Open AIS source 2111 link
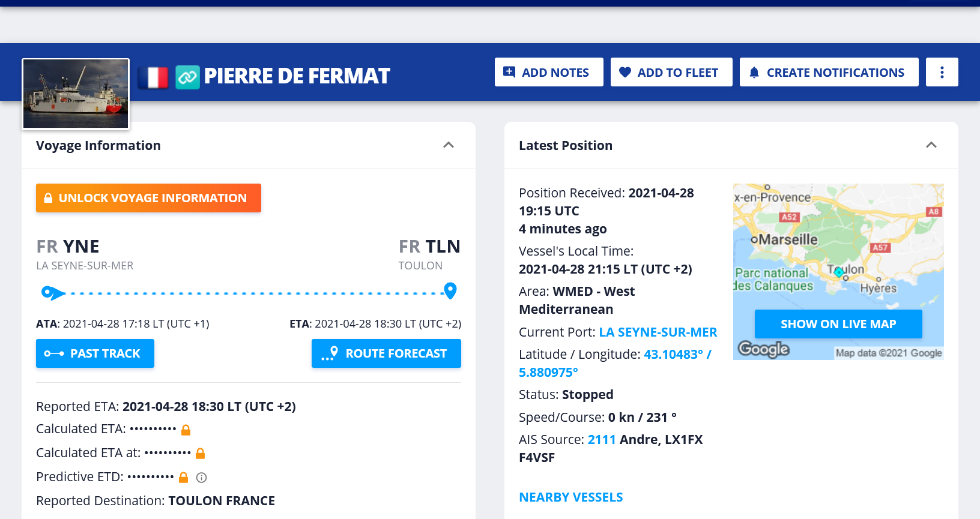 pos(602,439)
